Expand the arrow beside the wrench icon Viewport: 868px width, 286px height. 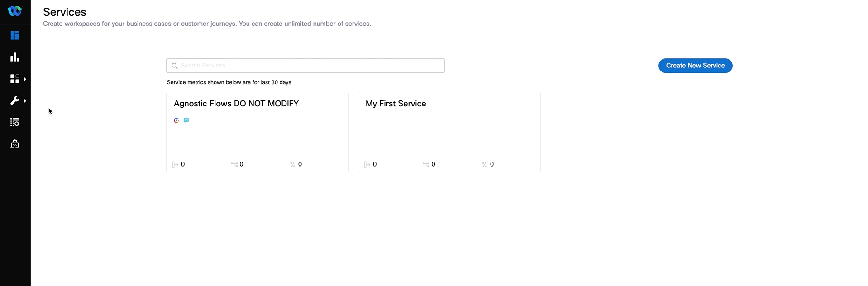pyautogui.click(x=25, y=101)
